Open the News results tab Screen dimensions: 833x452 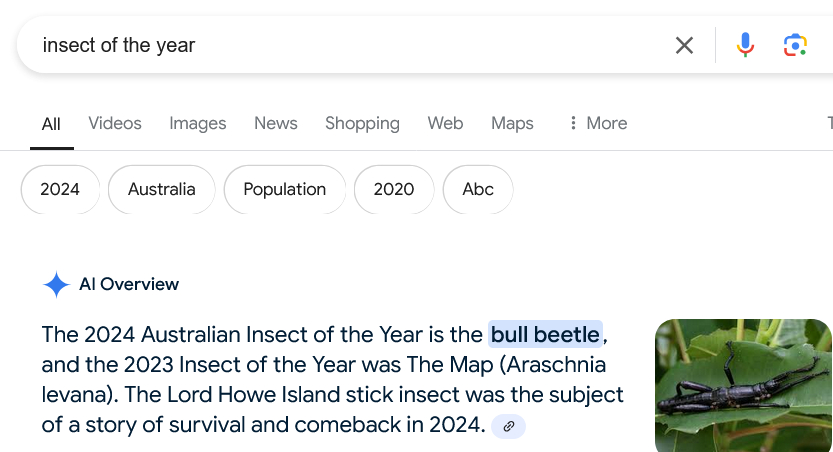pyautogui.click(x=276, y=123)
